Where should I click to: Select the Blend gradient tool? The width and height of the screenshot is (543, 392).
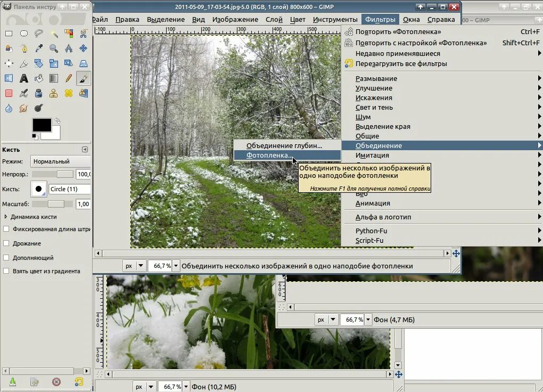[x=54, y=78]
